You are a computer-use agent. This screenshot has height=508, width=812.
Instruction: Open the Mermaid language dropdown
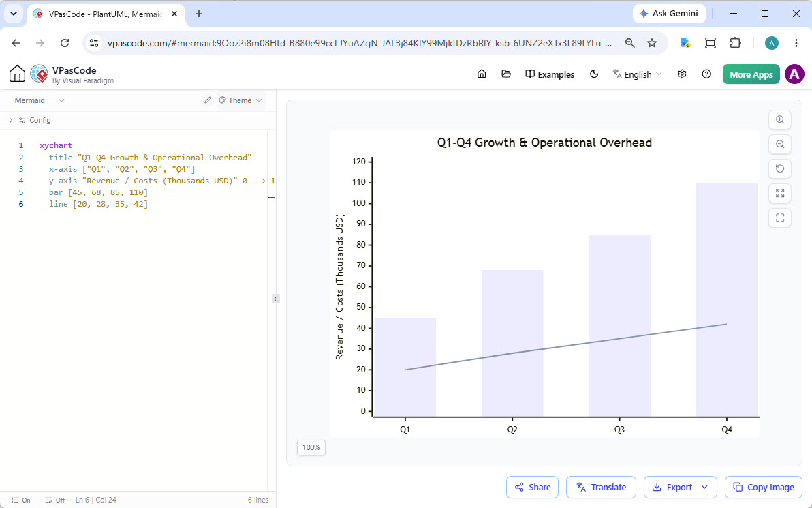(x=40, y=100)
